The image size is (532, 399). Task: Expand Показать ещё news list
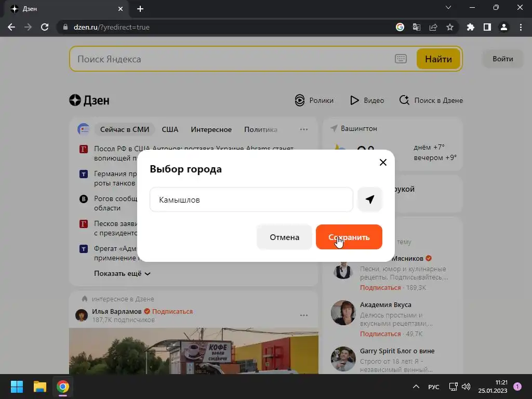click(x=122, y=273)
